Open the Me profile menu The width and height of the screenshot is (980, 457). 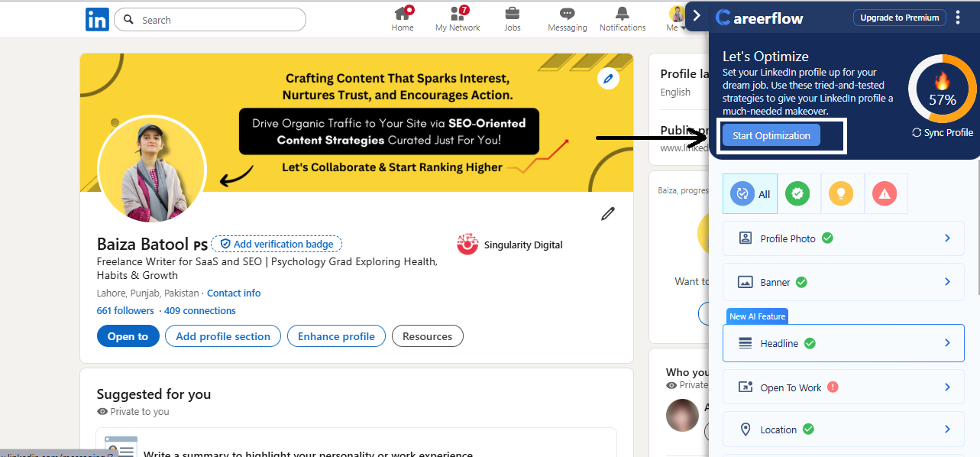click(676, 19)
